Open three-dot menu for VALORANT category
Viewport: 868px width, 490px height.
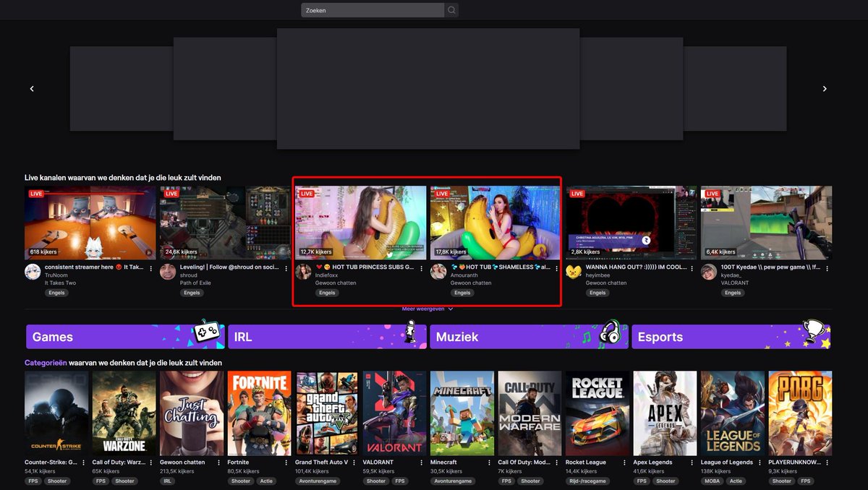[422, 463]
